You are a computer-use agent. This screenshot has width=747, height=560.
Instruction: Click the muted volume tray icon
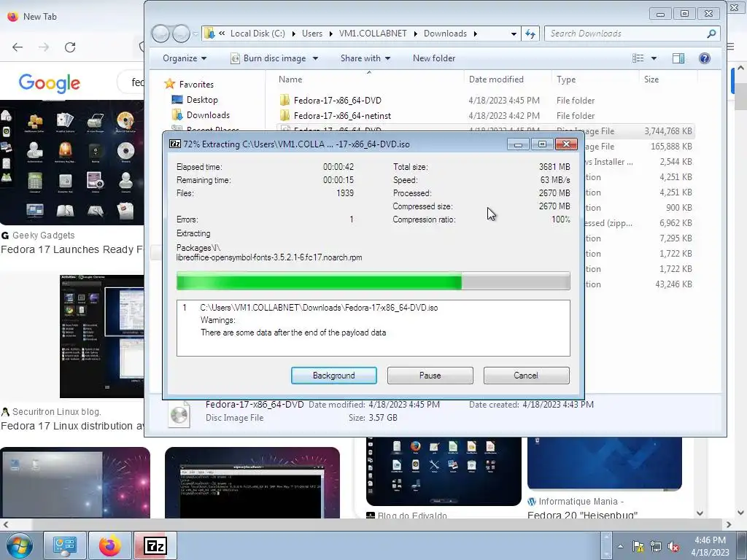pyautogui.click(x=673, y=547)
